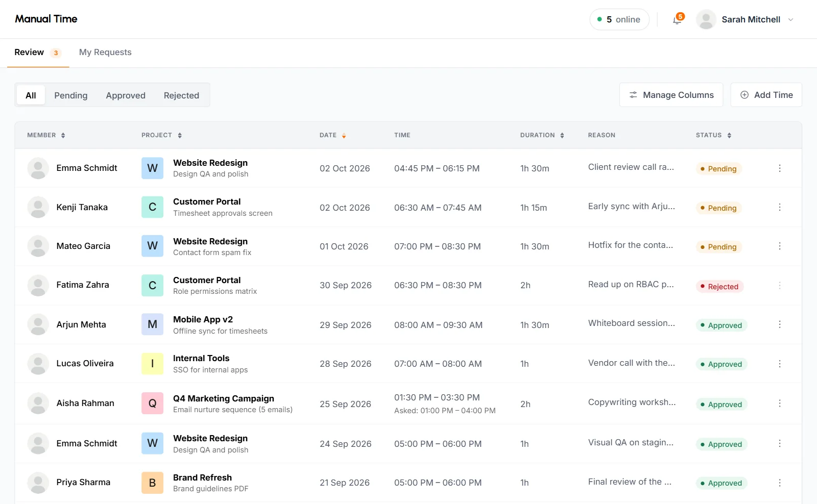Click the M Mobile App v2 project icon
This screenshot has width=817, height=504.
click(x=152, y=324)
